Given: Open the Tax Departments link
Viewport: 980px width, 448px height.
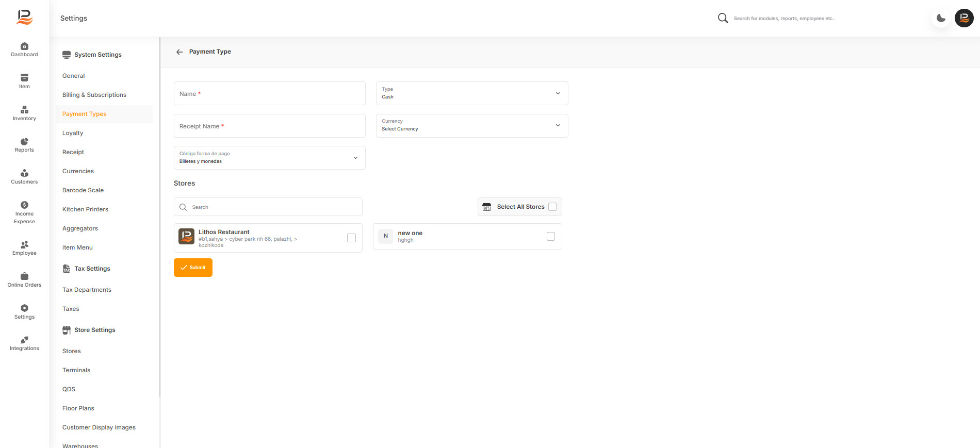Looking at the screenshot, I should (x=87, y=290).
